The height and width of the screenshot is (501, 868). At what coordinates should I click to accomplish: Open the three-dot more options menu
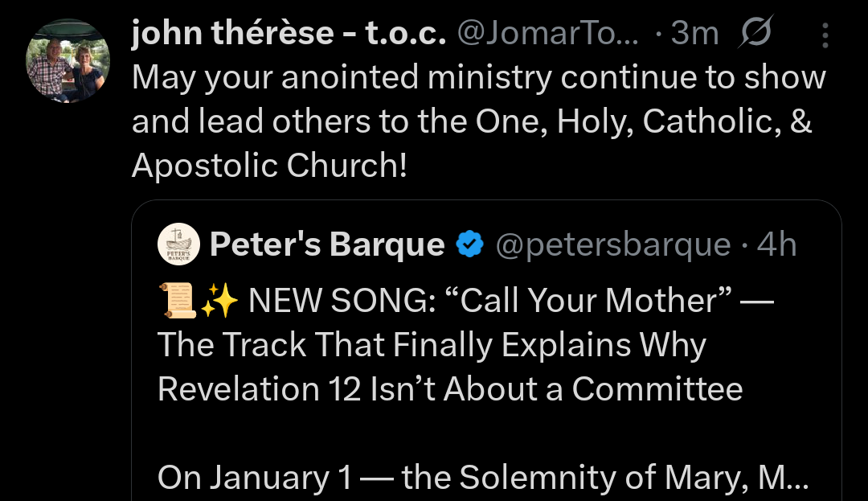point(825,34)
